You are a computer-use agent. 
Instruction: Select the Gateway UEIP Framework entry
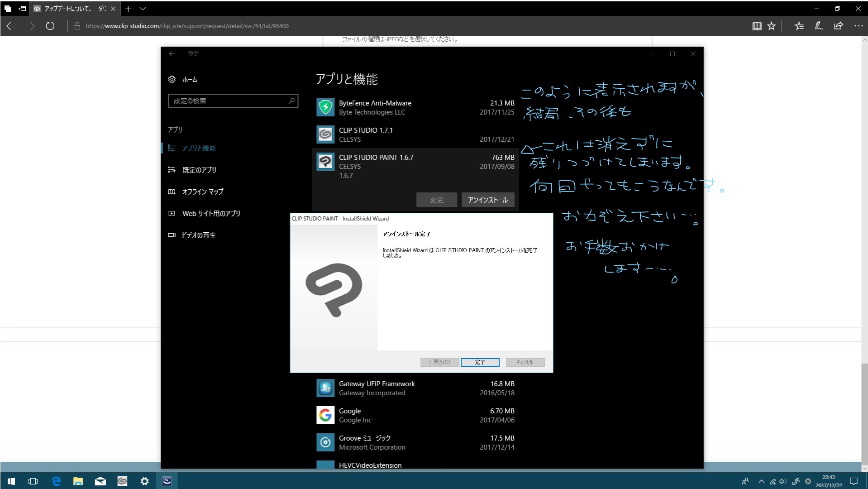pos(415,388)
